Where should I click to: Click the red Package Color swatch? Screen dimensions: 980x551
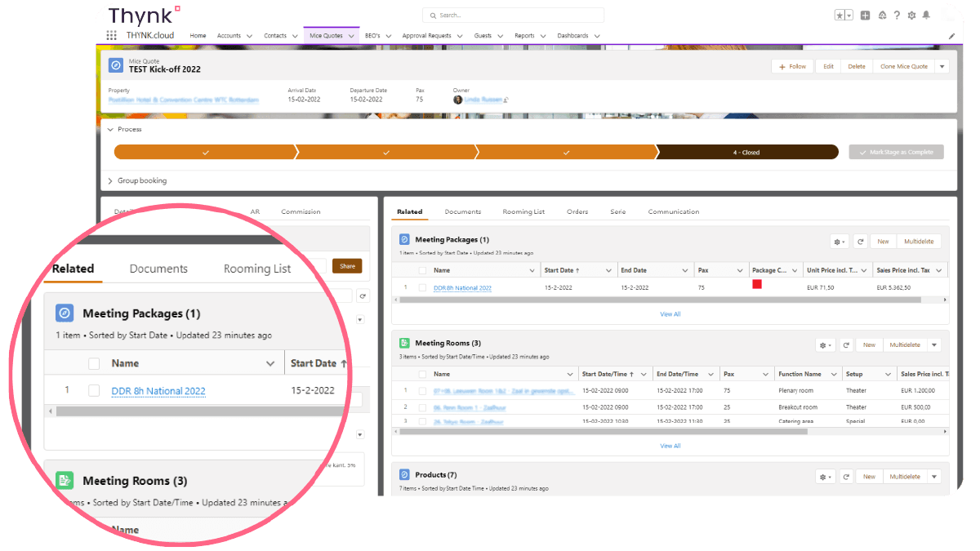coord(757,284)
